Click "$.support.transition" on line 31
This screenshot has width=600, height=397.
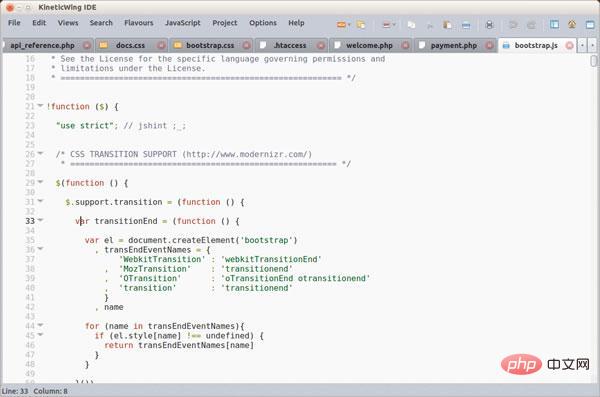pos(114,202)
